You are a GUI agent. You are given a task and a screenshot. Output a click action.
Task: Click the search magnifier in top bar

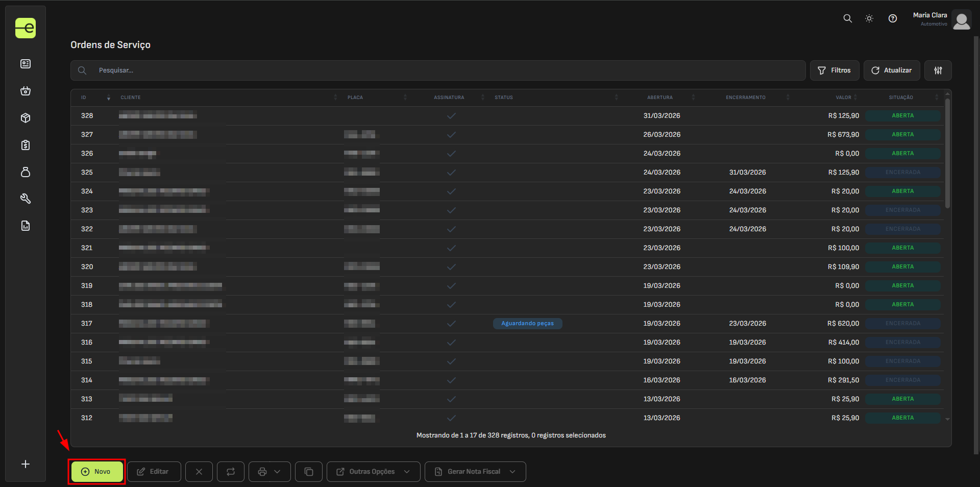(847, 18)
